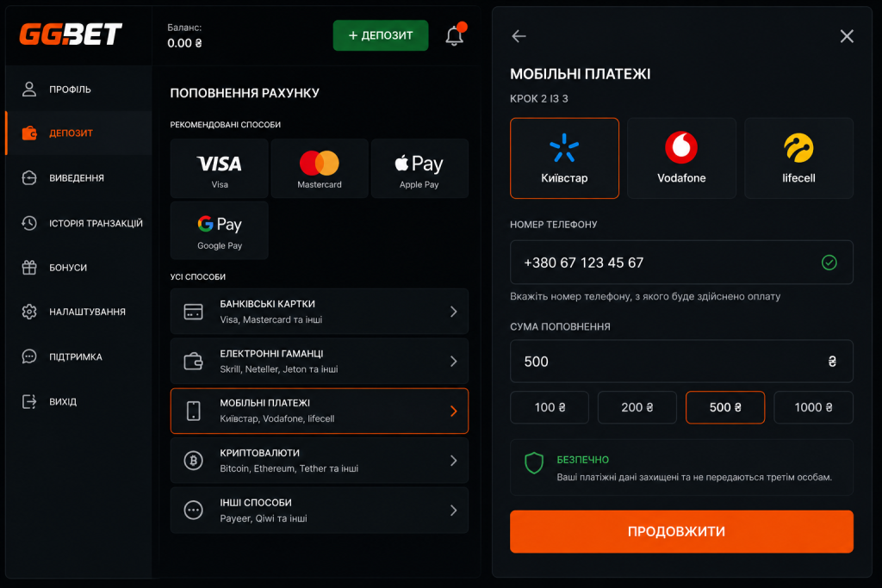Image resolution: width=882 pixels, height=588 pixels.
Task: Click the phone number input field
Action: pyautogui.click(x=681, y=263)
